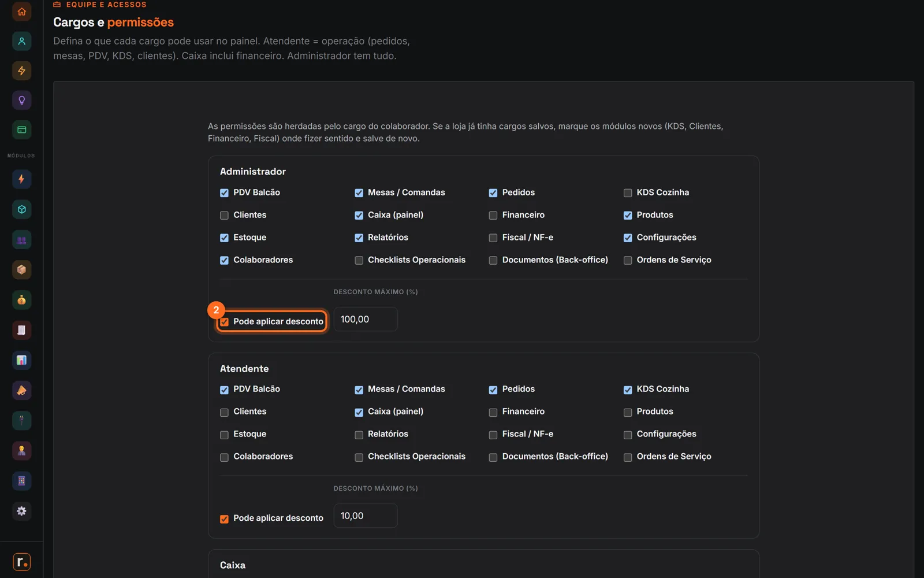Uncheck Estoque for Administrador
This screenshot has width=924, height=578.
(224, 238)
